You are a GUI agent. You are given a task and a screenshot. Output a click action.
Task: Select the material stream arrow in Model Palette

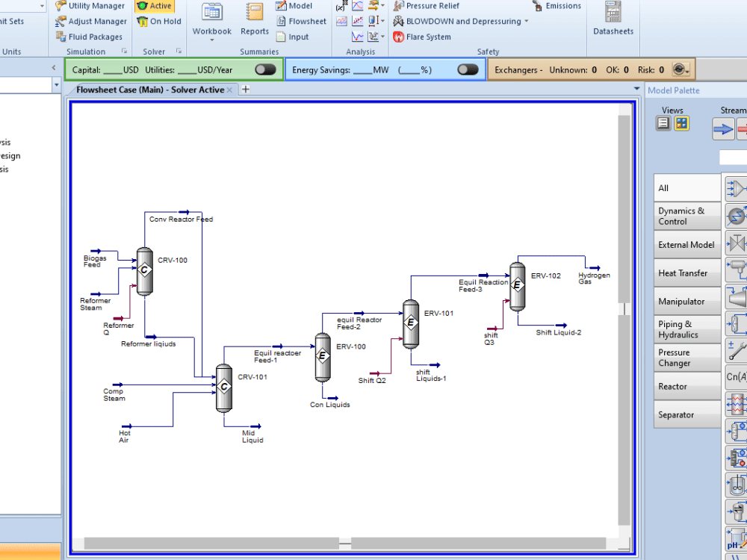click(722, 128)
